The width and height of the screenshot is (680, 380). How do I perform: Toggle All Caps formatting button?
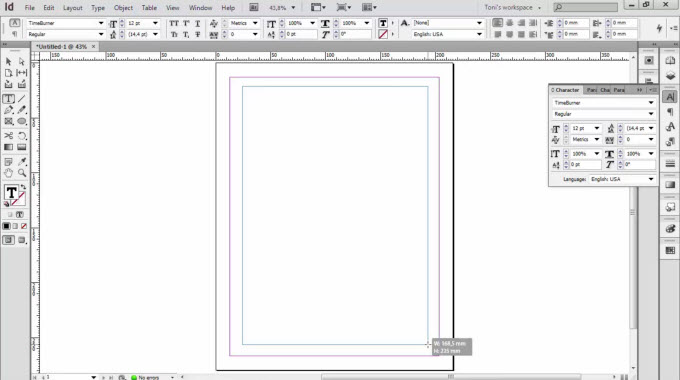tap(174, 23)
